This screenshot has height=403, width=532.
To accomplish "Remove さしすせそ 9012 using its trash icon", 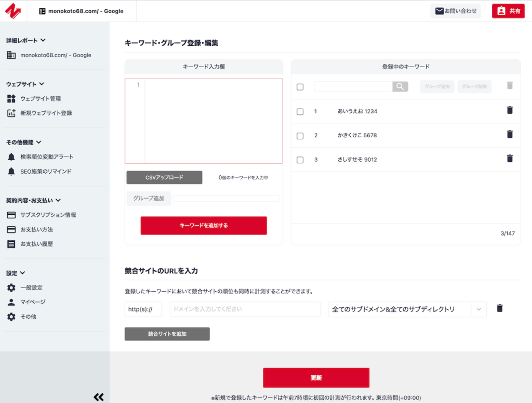I will pyautogui.click(x=509, y=159).
